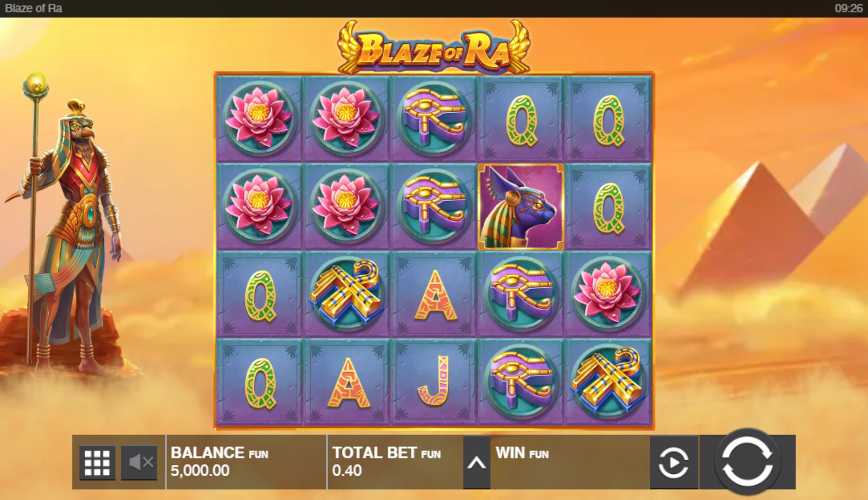Select the lotus flower in the rightmost reel

pos(608,293)
